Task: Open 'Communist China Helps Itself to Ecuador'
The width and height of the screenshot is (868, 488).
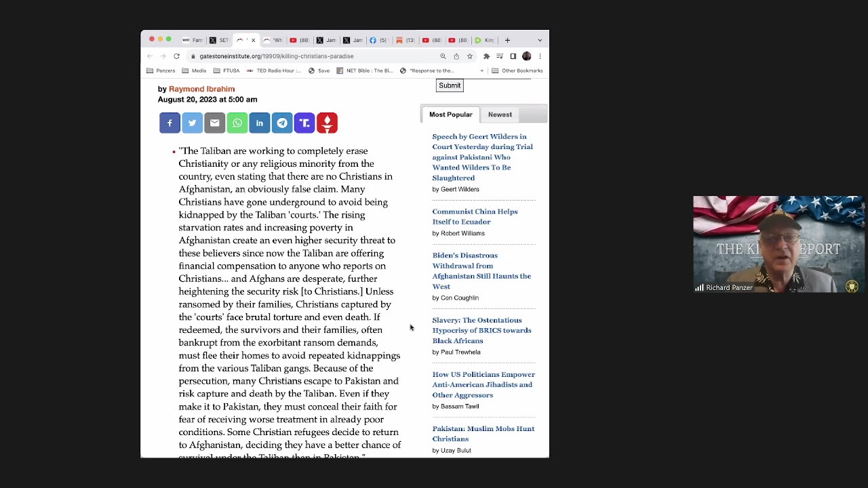Action: pyautogui.click(x=475, y=216)
